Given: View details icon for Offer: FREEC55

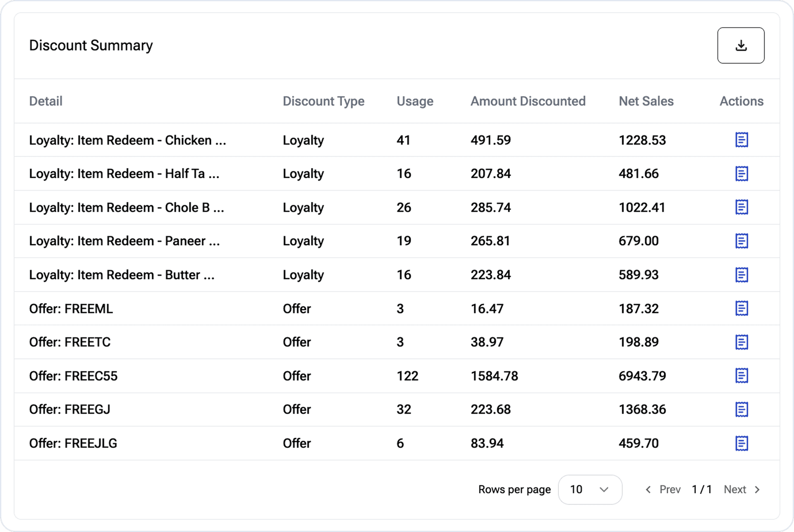Looking at the screenshot, I should click(x=741, y=376).
